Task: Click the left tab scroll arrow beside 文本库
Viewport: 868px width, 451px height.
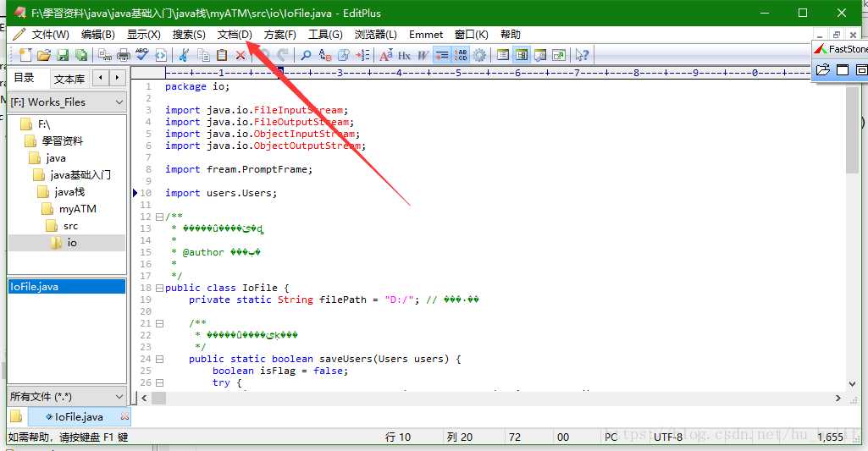Action: (100, 78)
